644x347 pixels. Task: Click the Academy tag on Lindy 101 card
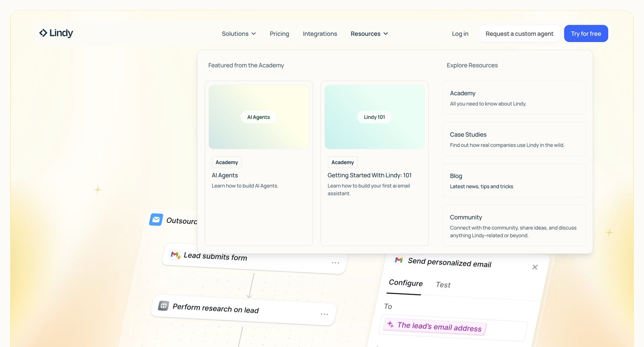(x=342, y=162)
